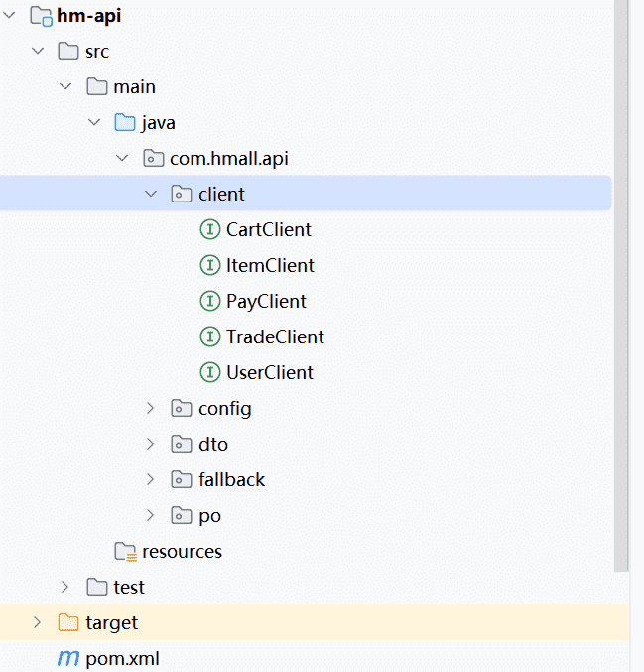The height and width of the screenshot is (672, 644).
Task: Click the orange target folder icon
Action: coord(68,622)
